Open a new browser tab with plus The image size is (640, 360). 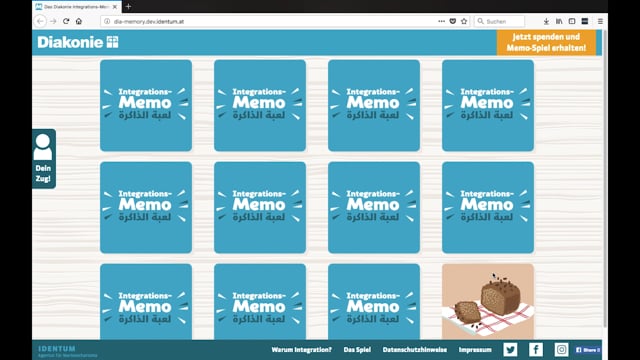pyautogui.click(x=128, y=7)
